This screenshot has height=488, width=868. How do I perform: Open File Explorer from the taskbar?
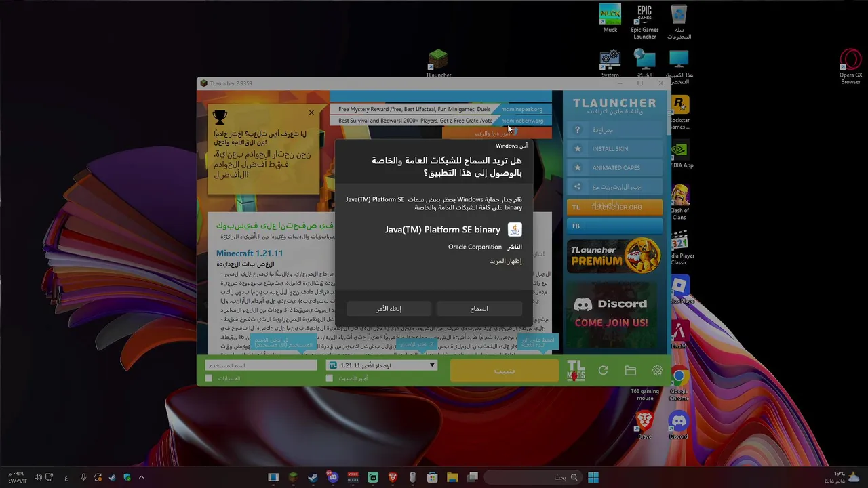pyautogui.click(x=452, y=477)
